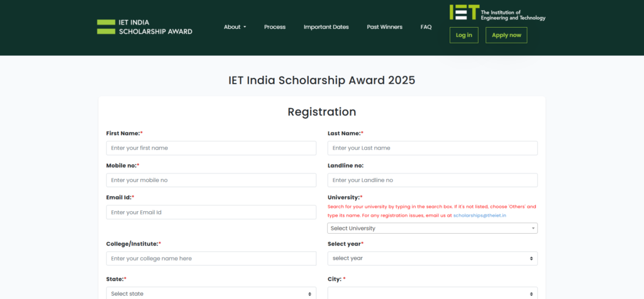Focus the First Name input field

point(211,148)
